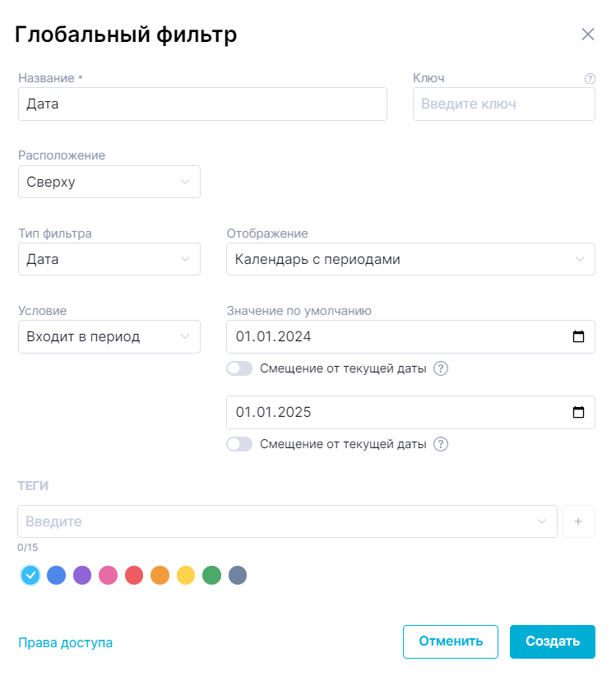Open the Расположение dropdown showing Сверху
616x685 pixels.
(109, 182)
